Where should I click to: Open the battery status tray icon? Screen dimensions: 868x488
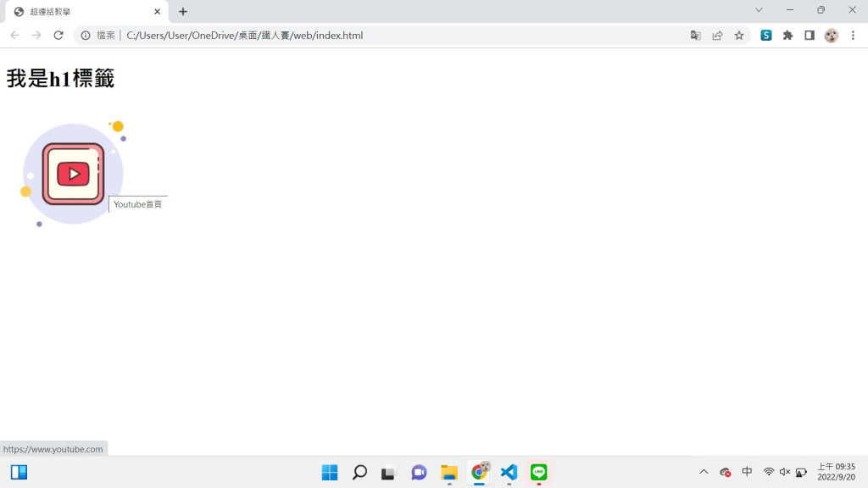[x=801, y=472]
